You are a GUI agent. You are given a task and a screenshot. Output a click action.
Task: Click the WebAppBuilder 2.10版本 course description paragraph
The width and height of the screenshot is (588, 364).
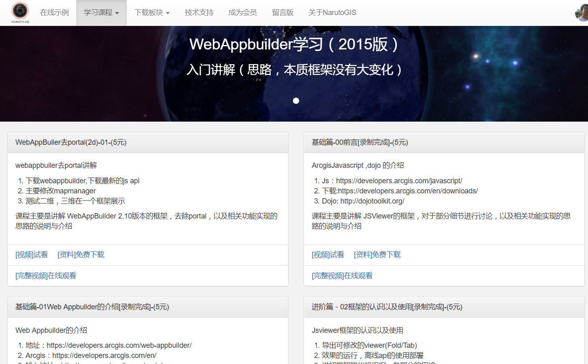click(147, 221)
